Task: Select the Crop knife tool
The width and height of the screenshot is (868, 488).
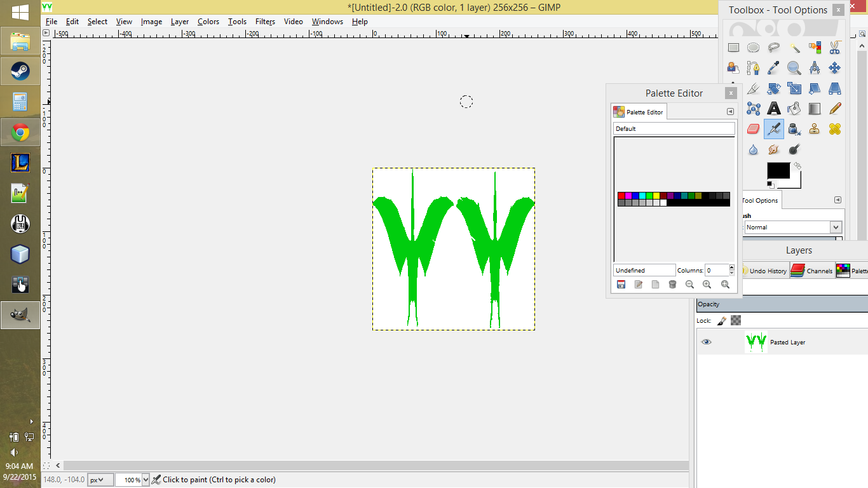Action: click(x=754, y=88)
